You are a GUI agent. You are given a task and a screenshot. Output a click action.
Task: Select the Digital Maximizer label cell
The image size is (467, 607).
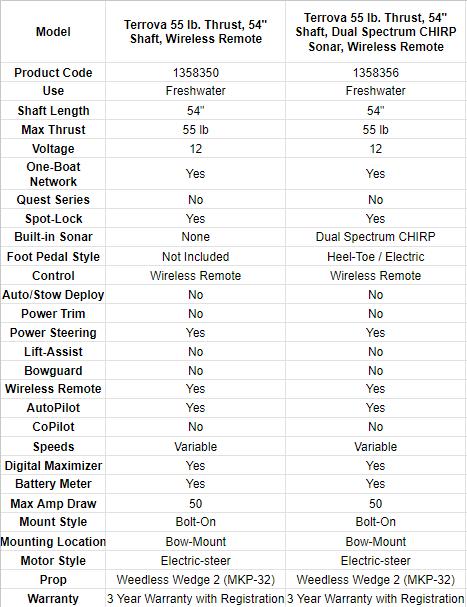coord(53,465)
